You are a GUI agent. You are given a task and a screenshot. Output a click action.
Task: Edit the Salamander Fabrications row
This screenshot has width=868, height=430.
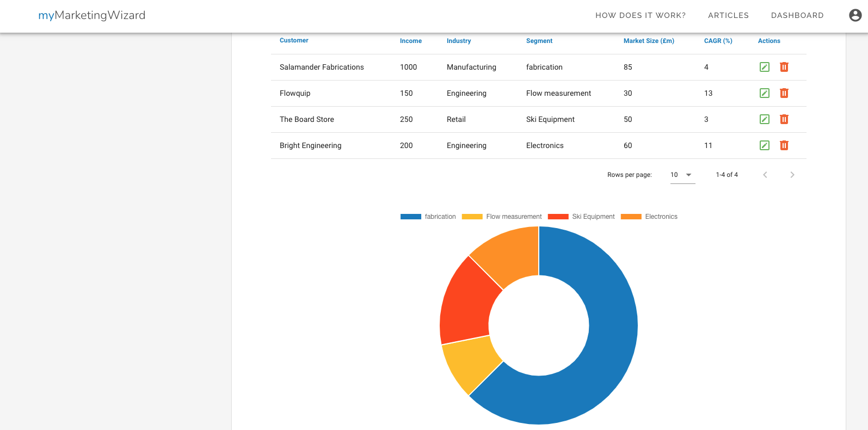point(765,67)
